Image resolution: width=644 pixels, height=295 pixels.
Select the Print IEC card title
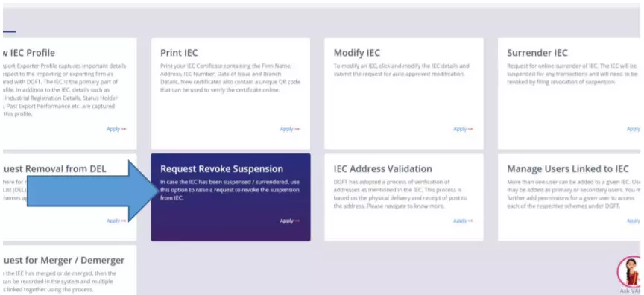coord(179,53)
